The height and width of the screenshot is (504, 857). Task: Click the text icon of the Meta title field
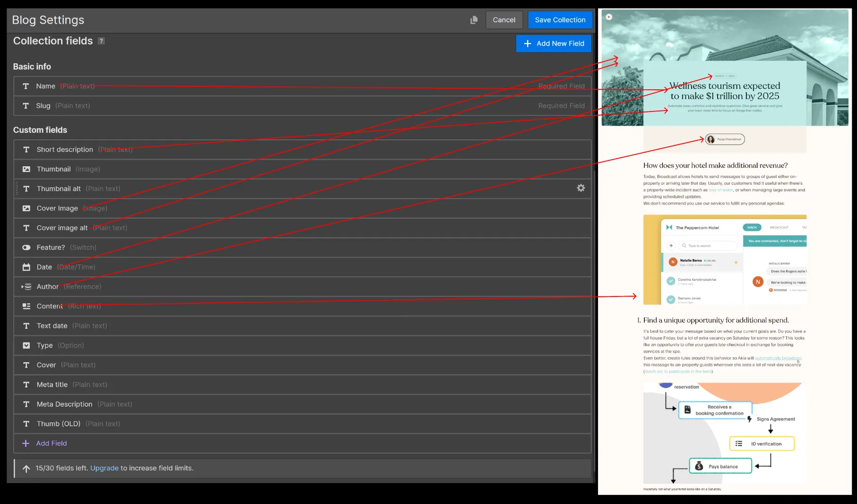click(26, 384)
